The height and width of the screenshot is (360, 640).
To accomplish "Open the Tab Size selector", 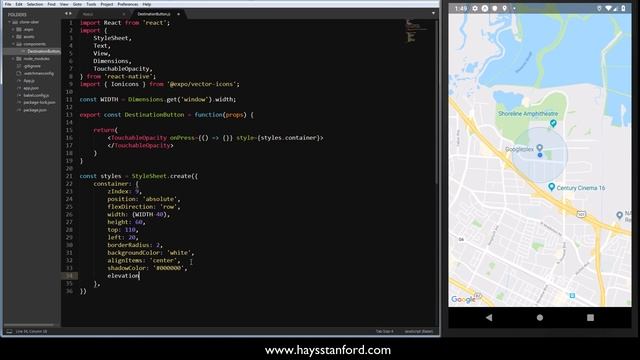I will point(384,331).
